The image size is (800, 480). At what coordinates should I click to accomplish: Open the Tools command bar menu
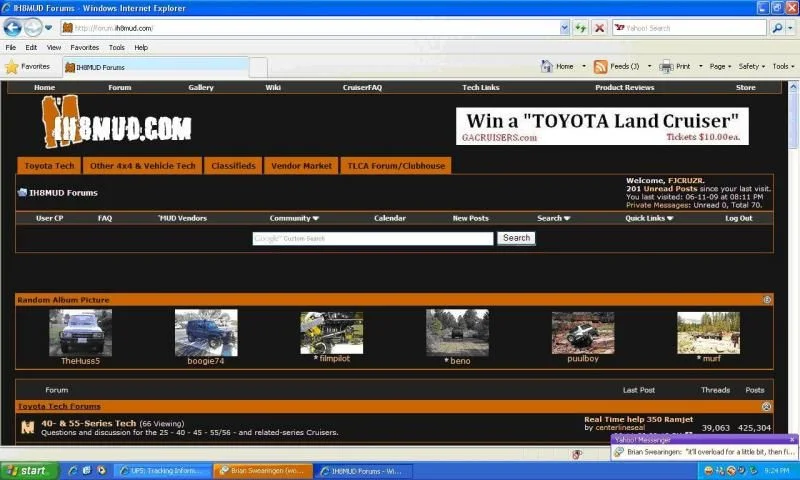point(783,66)
